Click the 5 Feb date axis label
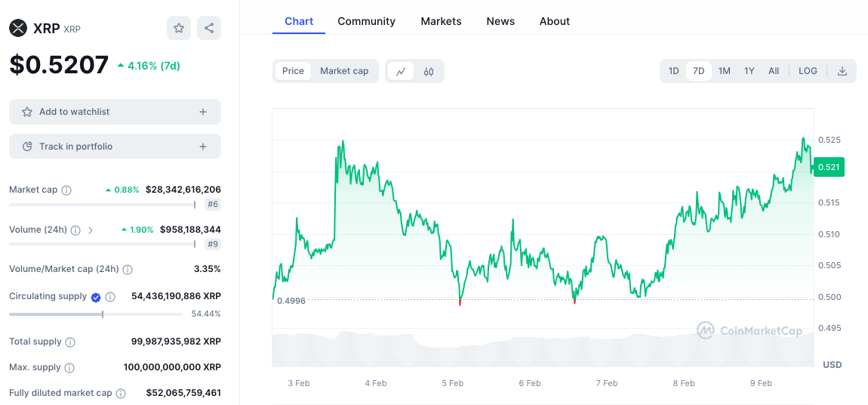 pos(452,383)
